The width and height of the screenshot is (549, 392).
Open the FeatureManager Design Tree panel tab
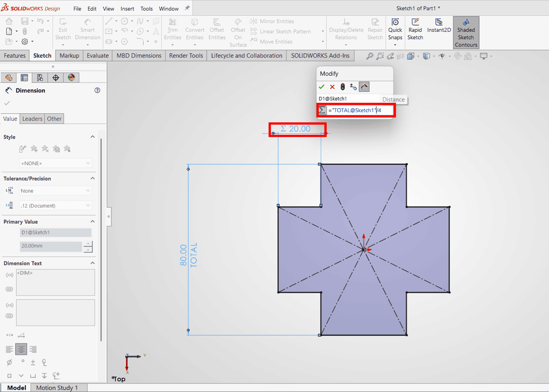click(9, 78)
